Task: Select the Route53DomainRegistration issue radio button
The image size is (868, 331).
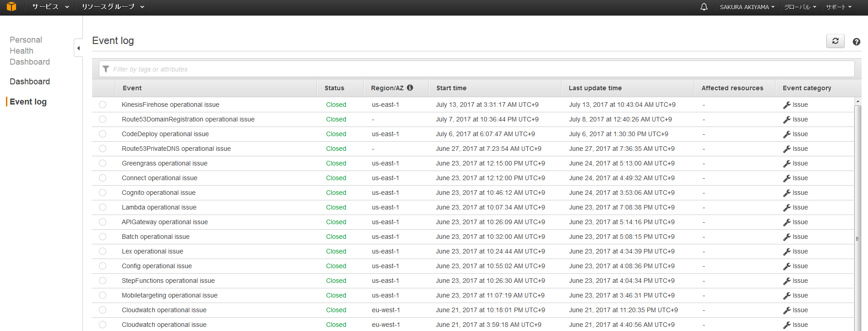Action: coord(103,119)
